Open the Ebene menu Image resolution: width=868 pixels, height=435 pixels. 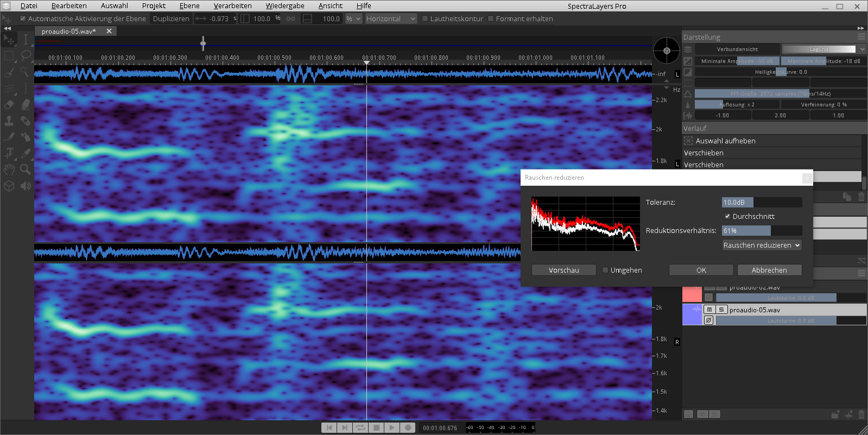pyautogui.click(x=189, y=6)
